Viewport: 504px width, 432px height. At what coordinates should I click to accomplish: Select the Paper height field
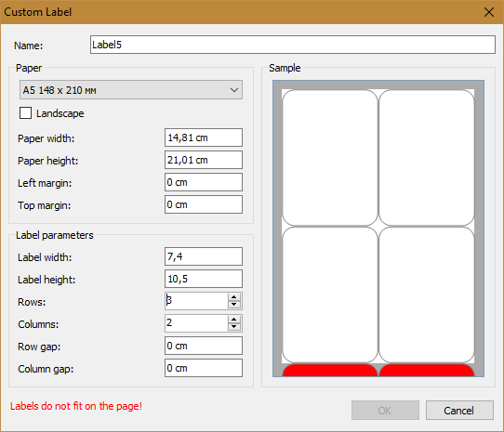point(204,160)
